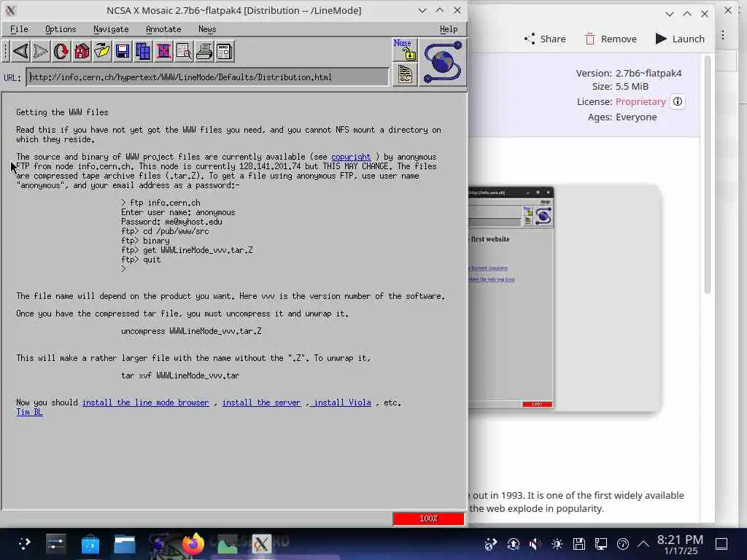Image resolution: width=747 pixels, height=560 pixels.
Task: Open the Options menu
Action: 61,29
